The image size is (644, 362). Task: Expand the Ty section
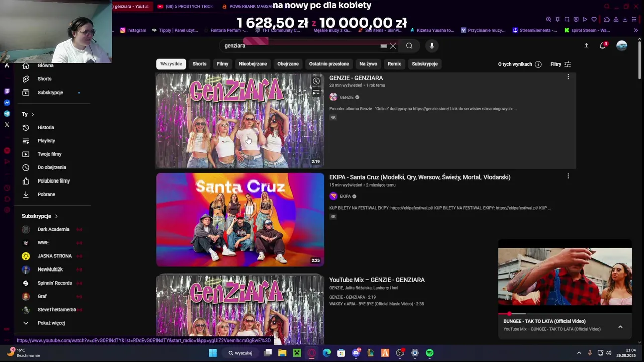(28, 114)
